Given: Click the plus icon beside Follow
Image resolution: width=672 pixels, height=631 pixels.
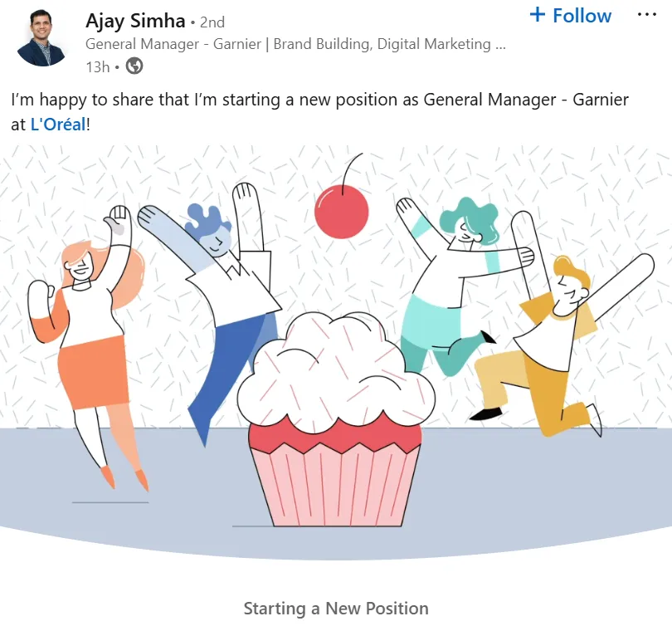Looking at the screenshot, I should point(538,15).
